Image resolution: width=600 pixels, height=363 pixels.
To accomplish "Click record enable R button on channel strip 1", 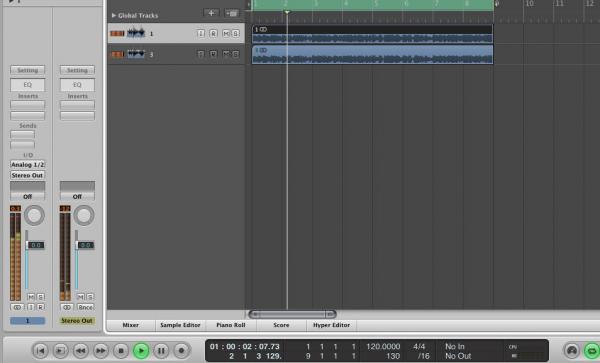I will (41, 307).
